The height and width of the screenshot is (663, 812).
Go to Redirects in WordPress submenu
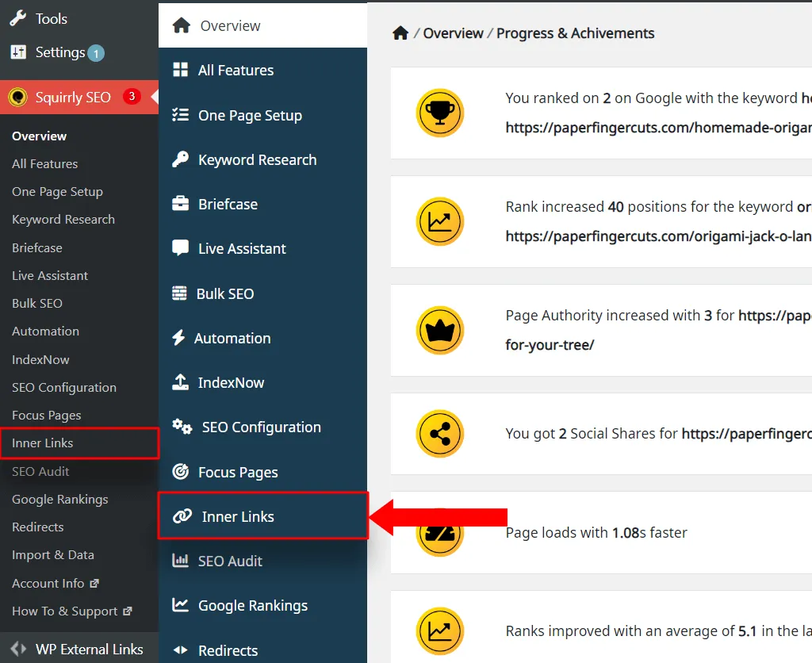coord(38,527)
